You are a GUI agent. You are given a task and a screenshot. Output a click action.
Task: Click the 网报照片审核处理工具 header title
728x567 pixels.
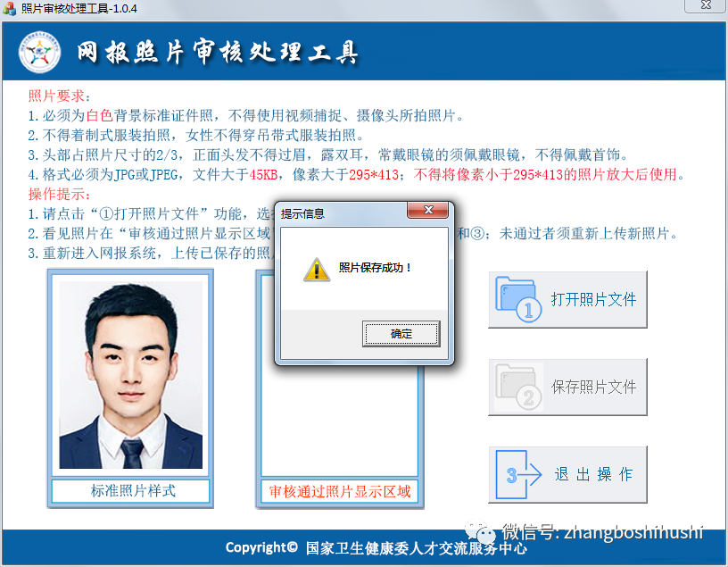coord(217,53)
